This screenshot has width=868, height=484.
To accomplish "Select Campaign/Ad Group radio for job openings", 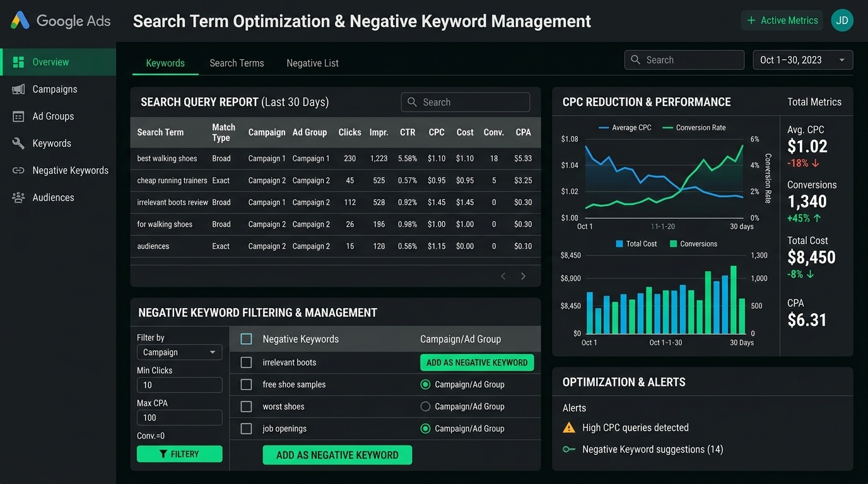I will [425, 429].
